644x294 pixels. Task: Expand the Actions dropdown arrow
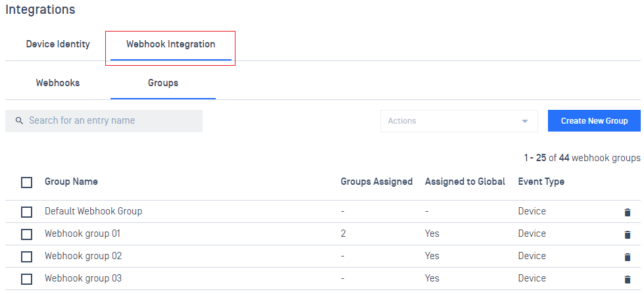tap(524, 121)
